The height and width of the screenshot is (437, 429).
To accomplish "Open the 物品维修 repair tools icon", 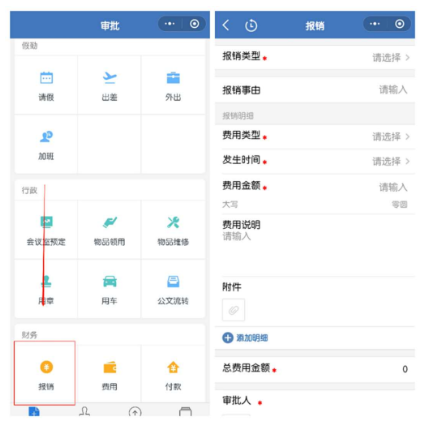I will (173, 222).
